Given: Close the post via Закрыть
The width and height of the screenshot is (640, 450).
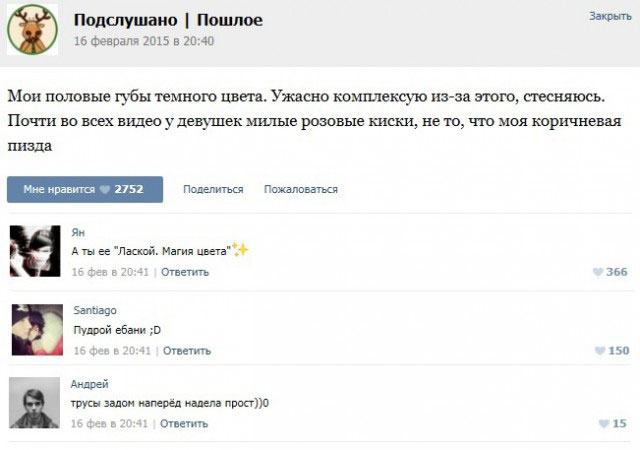Looking at the screenshot, I should (x=610, y=16).
